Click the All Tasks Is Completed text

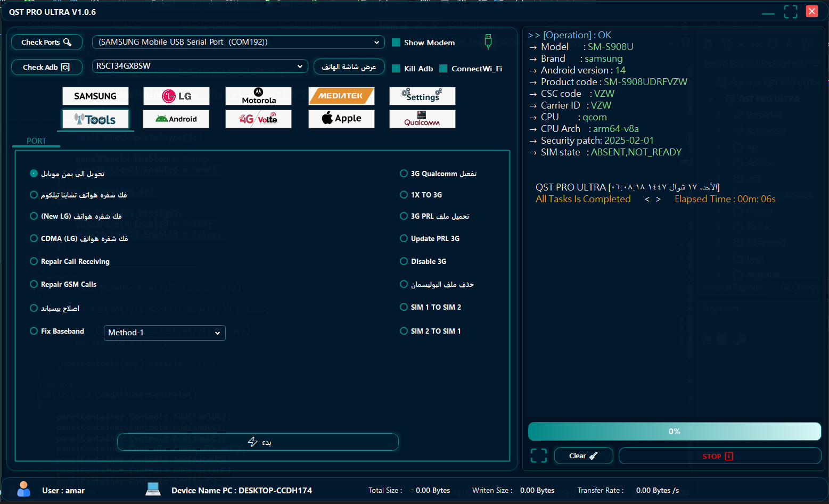(583, 199)
